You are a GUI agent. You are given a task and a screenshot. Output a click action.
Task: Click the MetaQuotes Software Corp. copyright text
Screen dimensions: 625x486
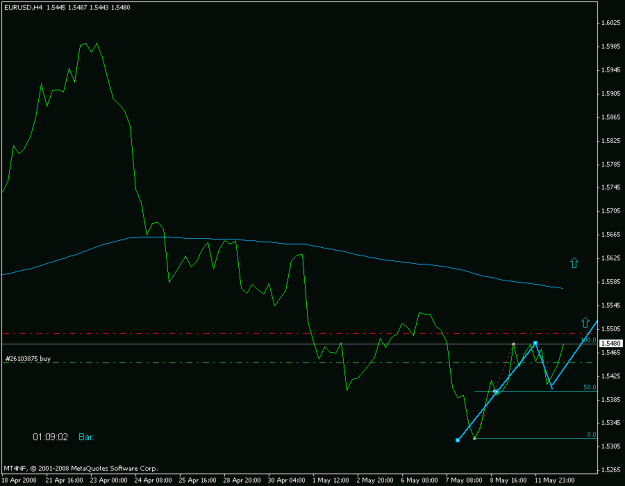81,468
